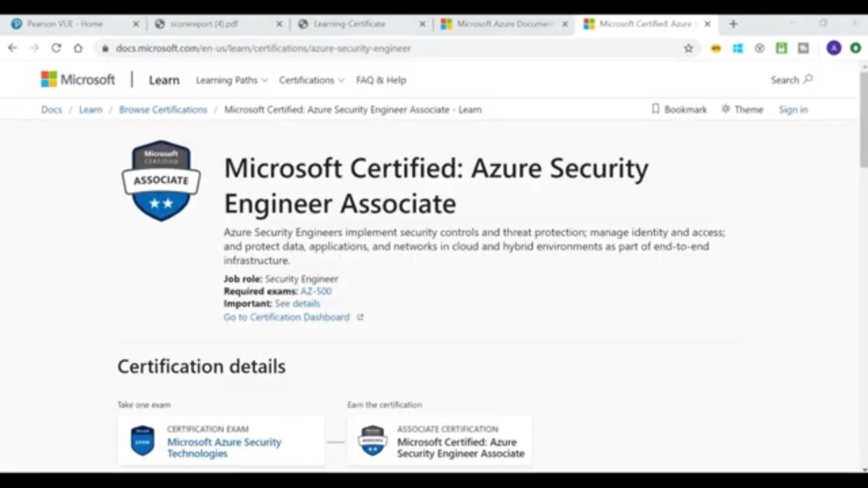Click the Certification Exam badge icon
This screenshot has width=868, height=488.
[x=142, y=441]
